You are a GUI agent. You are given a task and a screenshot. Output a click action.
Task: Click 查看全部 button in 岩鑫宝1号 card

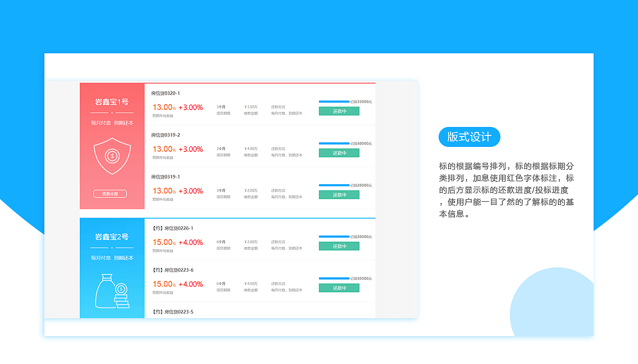tap(110, 194)
